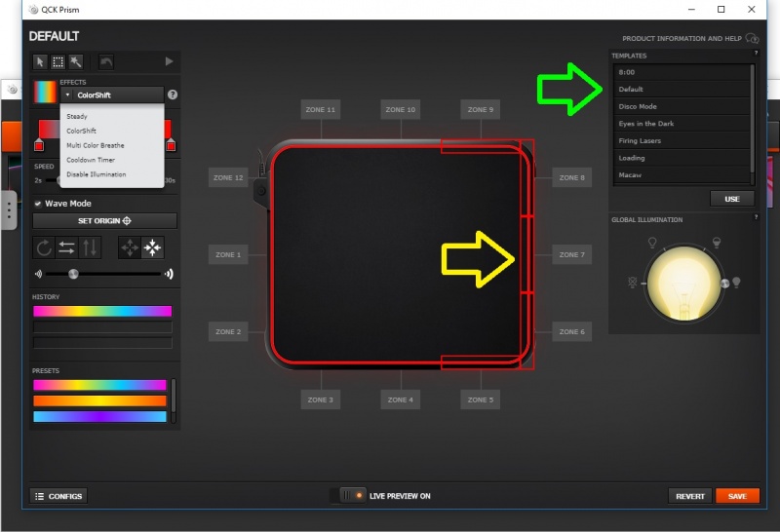Select the Firing Lasers template
This screenshot has height=532, width=780.
[x=682, y=140]
